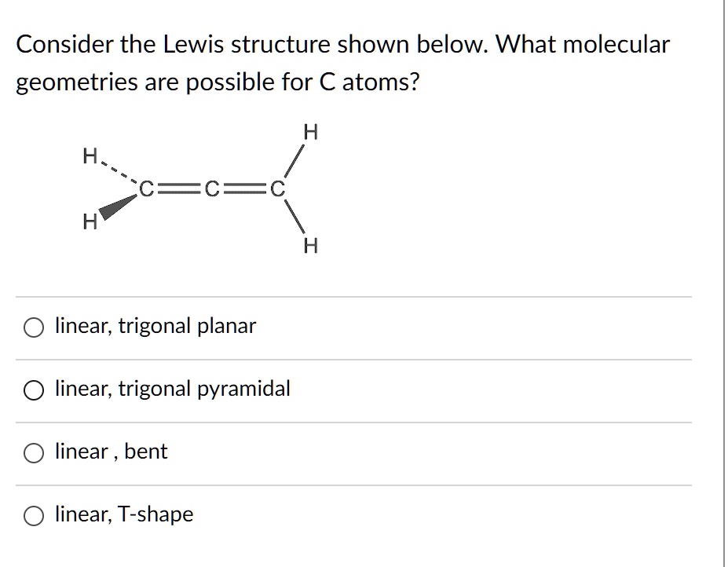Click the left double bond between carbons
728x567 pixels.
tap(178, 188)
